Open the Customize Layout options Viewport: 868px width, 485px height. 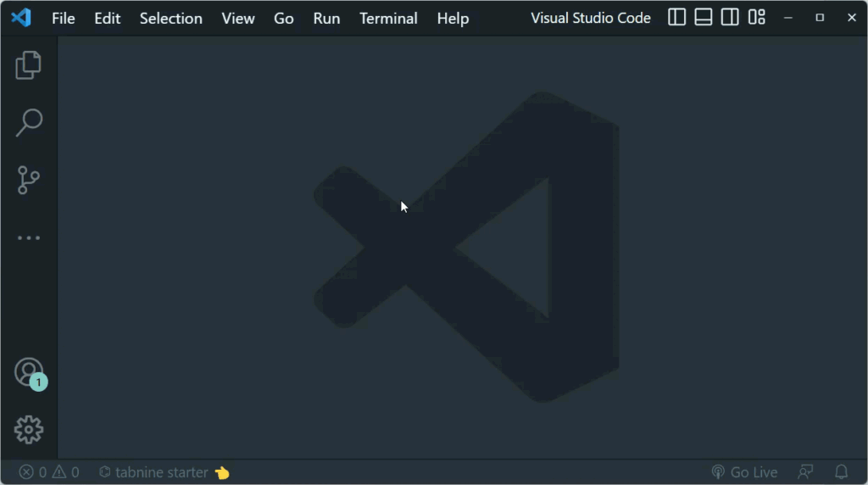756,18
